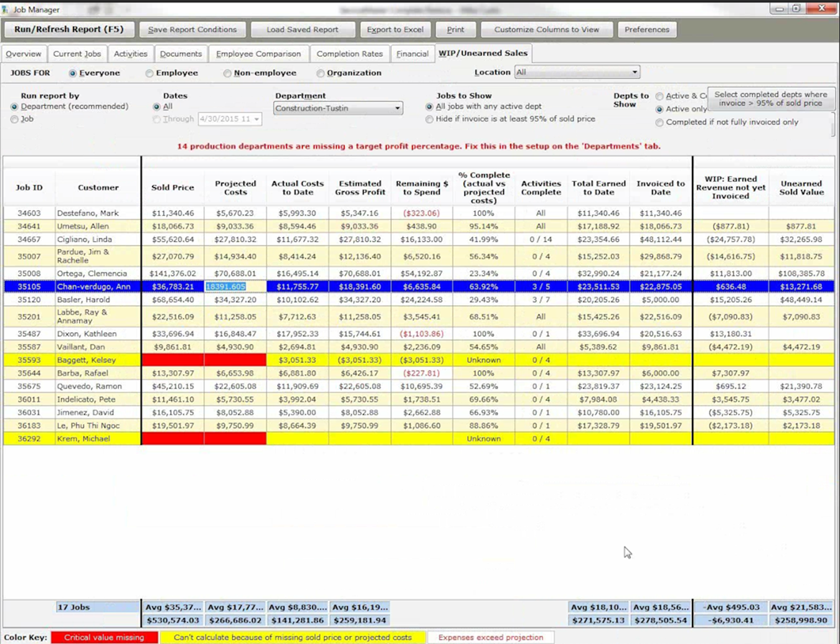The height and width of the screenshot is (644, 840).
Task: Click Run/Refresh Report (F5) button
Action: (x=69, y=29)
